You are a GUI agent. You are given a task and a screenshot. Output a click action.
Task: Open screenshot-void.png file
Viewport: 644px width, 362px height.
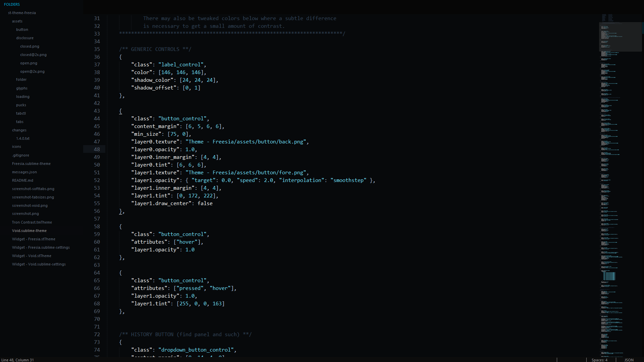coord(30,205)
